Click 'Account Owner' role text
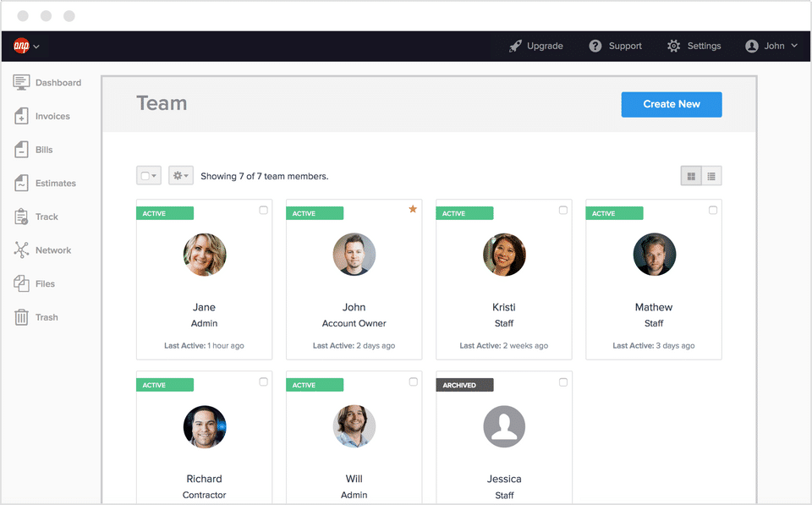Viewport: 812px width, 505px height. pyautogui.click(x=354, y=323)
